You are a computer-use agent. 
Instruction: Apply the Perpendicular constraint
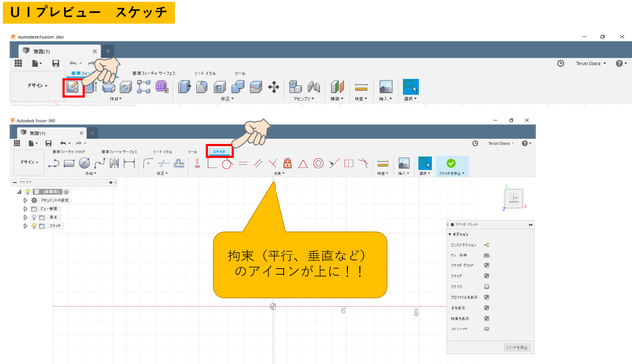pyautogui.click(x=273, y=163)
